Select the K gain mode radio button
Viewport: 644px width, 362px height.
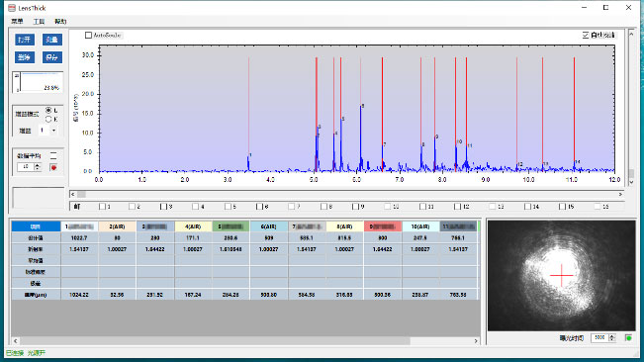coord(48,120)
